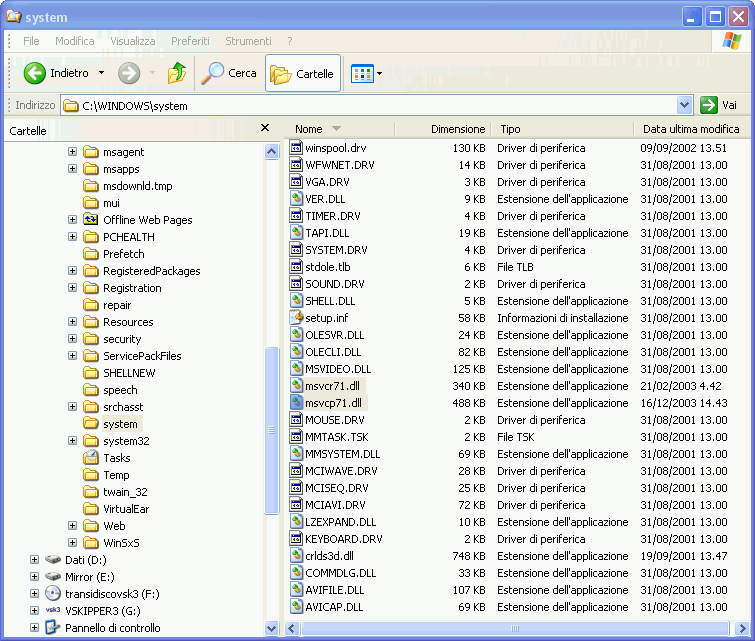Select the file name MCIWAVE.DRV
The height and width of the screenshot is (641, 755).
(x=341, y=471)
